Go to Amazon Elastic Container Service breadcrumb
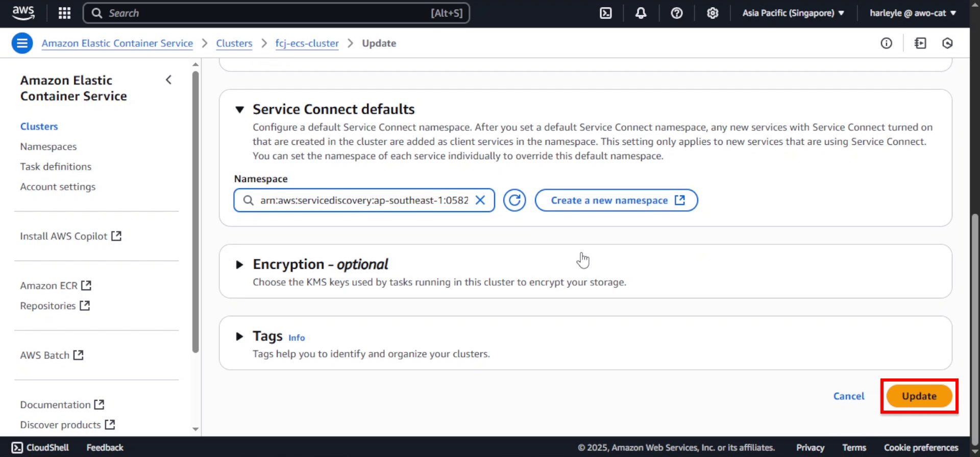Screen dimensions: 980x457 tap(117, 43)
